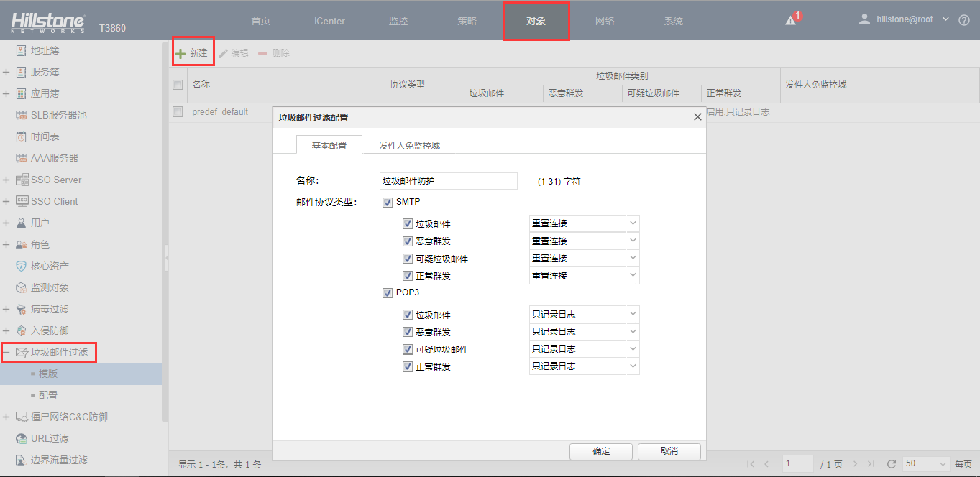
Task: Open the 网络 top menu
Action: coord(605,21)
